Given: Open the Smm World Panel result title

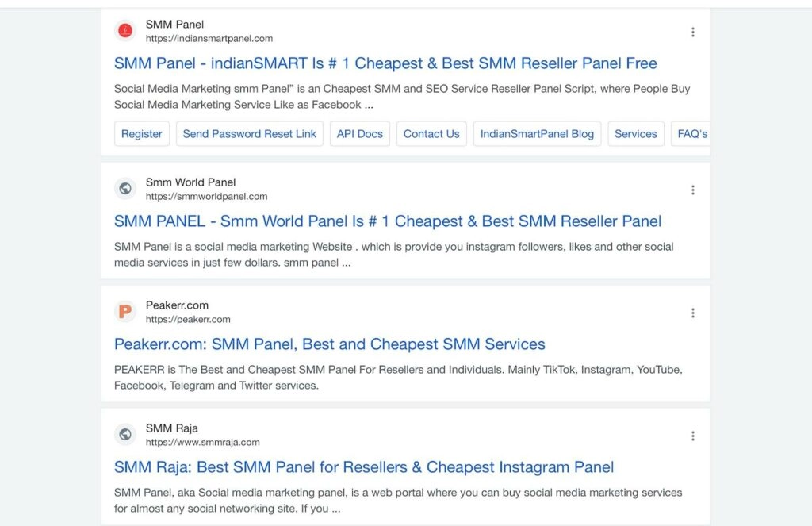Looking at the screenshot, I should click(388, 221).
